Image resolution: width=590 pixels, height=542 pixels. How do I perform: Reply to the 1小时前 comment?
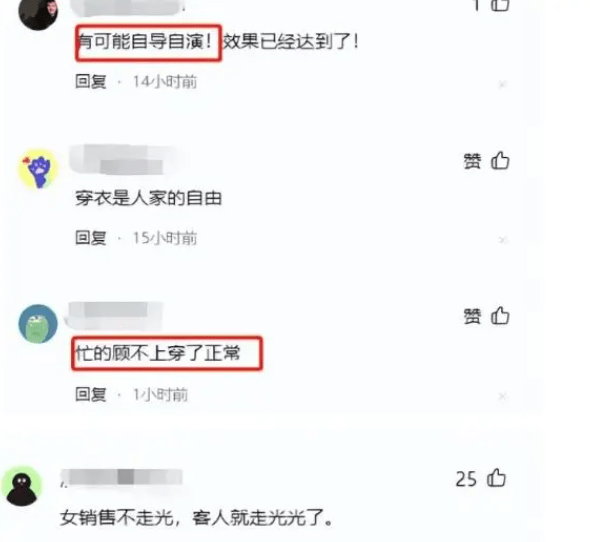pyautogui.click(x=91, y=394)
